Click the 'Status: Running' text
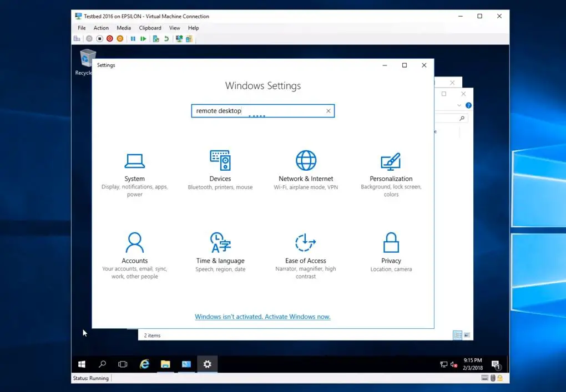 [x=90, y=378]
